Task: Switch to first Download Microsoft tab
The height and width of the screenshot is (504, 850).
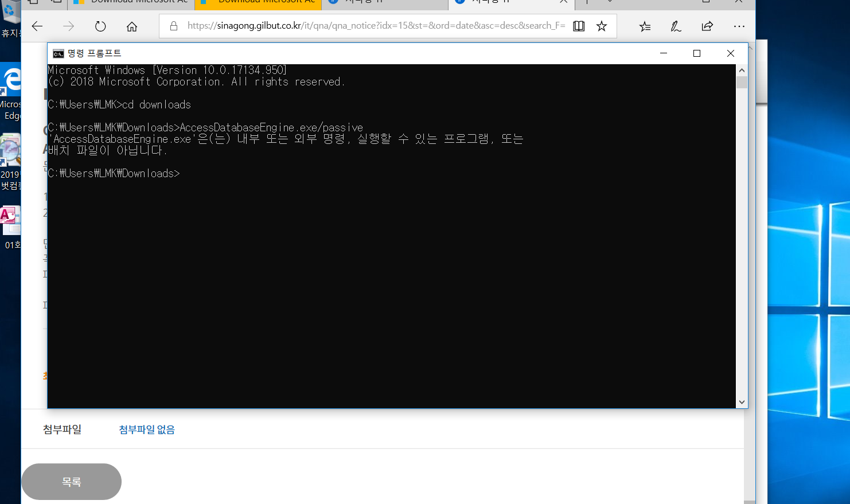Action: [x=131, y=3]
